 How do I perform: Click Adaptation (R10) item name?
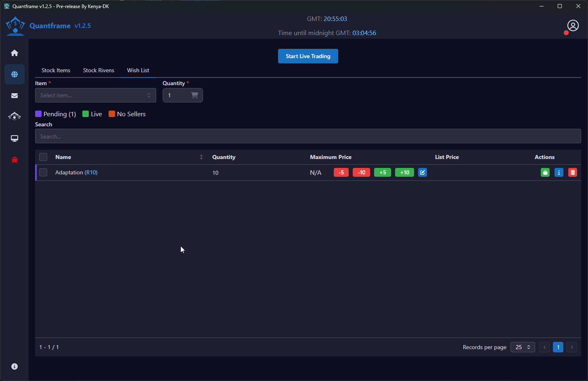point(76,172)
